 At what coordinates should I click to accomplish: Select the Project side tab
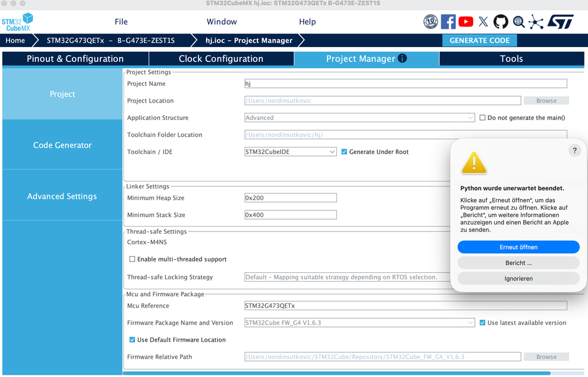click(x=62, y=94)
